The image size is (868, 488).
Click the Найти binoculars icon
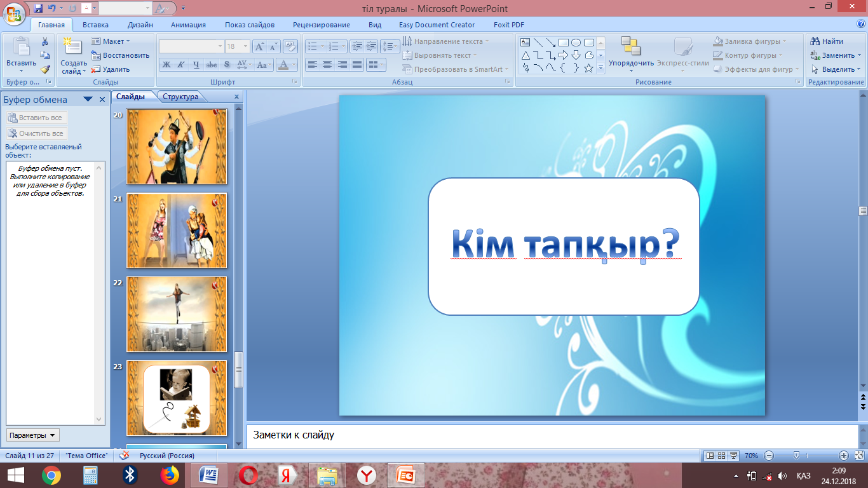coord(815,41)
